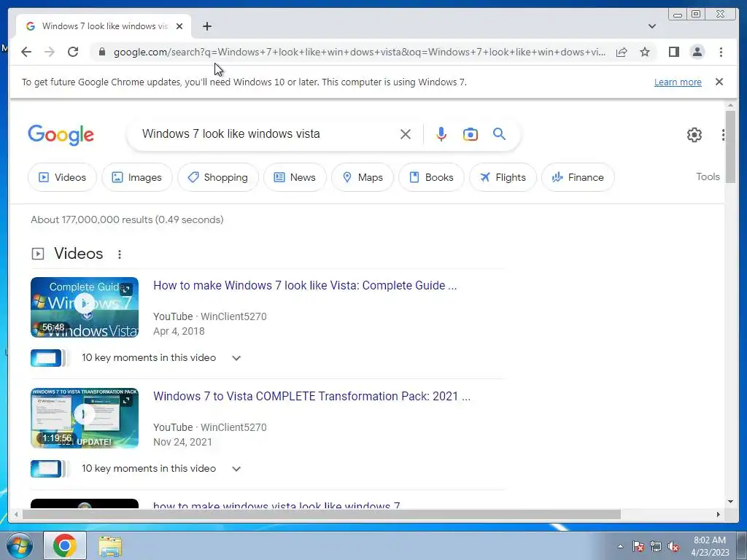Image resolution: width=747 pixels, height=560 pixels.
Task: Reload the current page
Action: click(x=73, y=52)
